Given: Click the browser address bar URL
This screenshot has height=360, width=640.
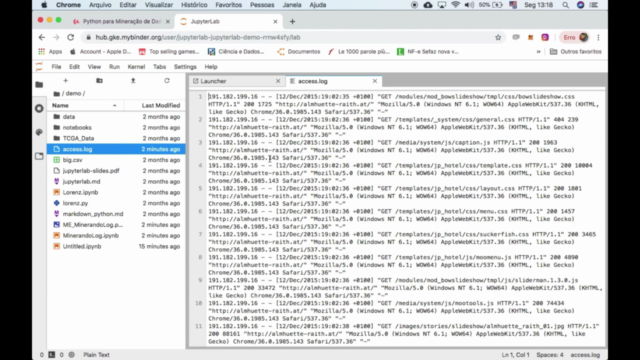Looking at the screenshot, I should (198, 37).
